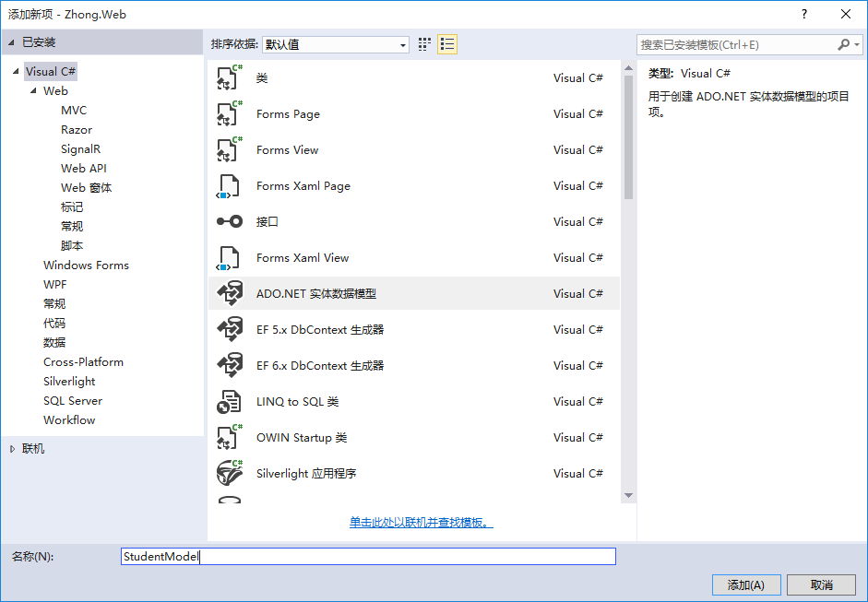Screen dimensions: 868x602
Task: Select MVC in the category tree
Action: [x=74, y=110]
